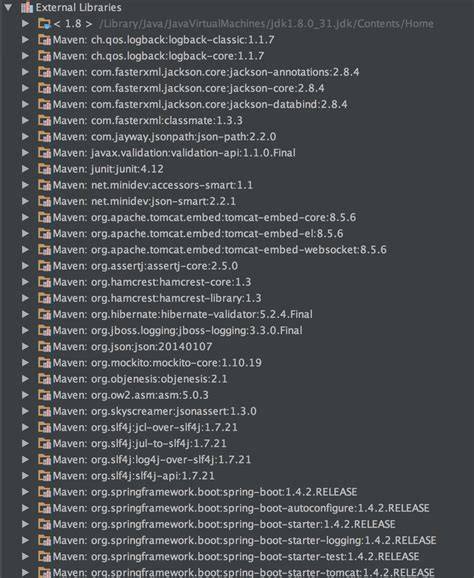
Task: Select Maven: org.skyscreamer:jsonassert:1.3.0
Action: point(155,411)
